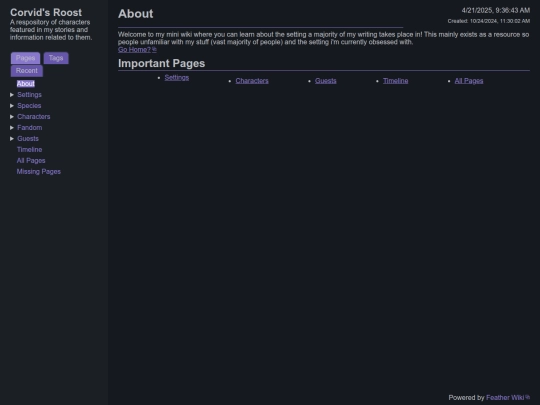Image resolution: width=540 pixels, height=405 pixels.
Task: Click the Important Pages heading
Action: tap(162, 63)
